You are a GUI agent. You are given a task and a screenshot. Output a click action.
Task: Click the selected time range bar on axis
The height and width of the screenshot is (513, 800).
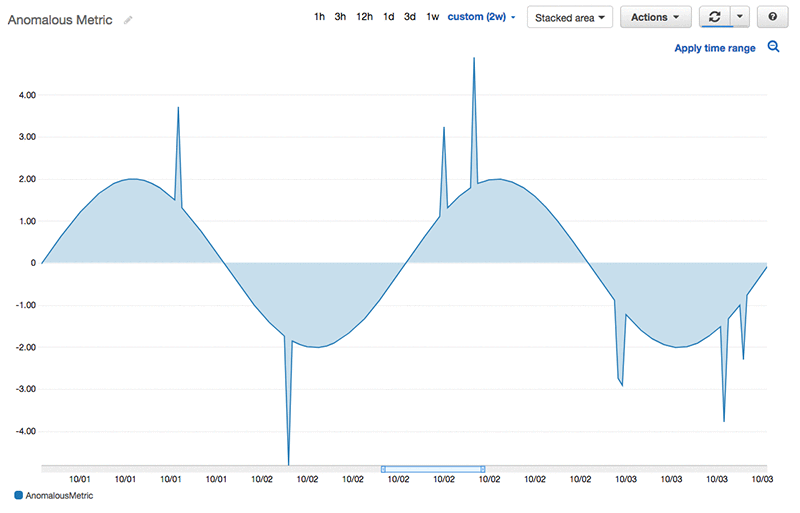point(433,469)
